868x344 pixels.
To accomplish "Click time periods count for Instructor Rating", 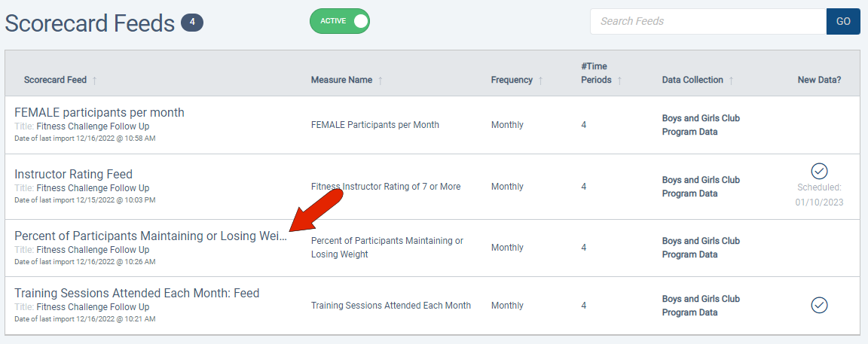I will 584,187.
